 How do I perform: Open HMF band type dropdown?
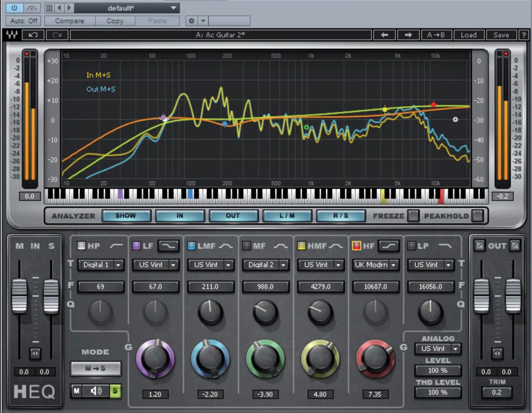coord(321,265)
